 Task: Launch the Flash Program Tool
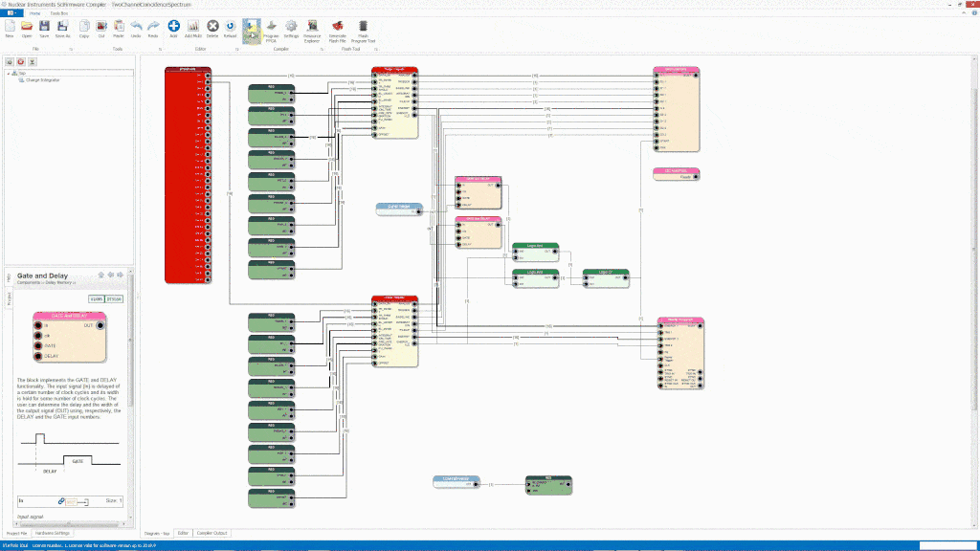363,31
